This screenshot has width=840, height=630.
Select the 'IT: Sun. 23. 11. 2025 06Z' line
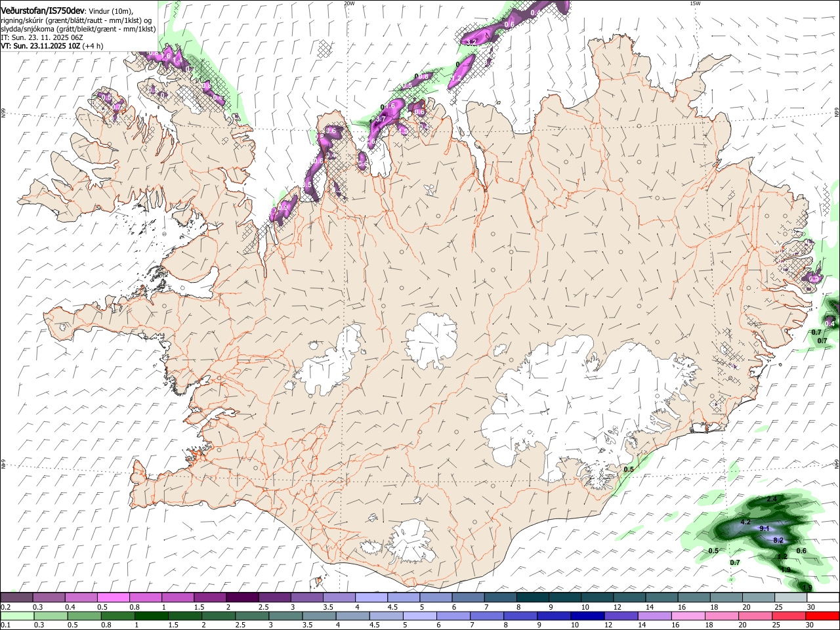41,37
